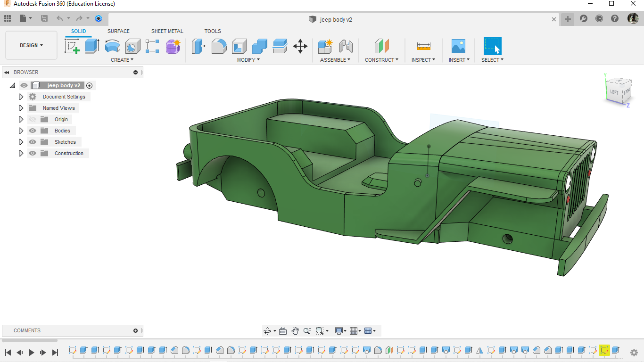
Task: Show the Origin folder
Action: coord(33,119)
